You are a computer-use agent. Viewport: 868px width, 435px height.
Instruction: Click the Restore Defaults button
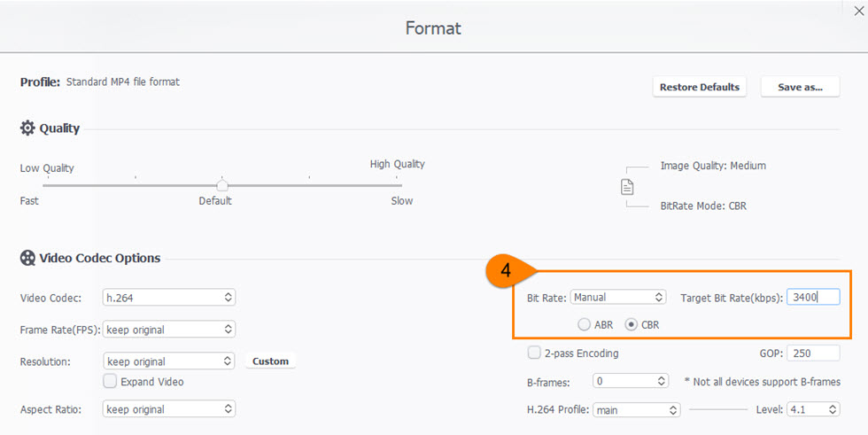click(x=699, y=87)
